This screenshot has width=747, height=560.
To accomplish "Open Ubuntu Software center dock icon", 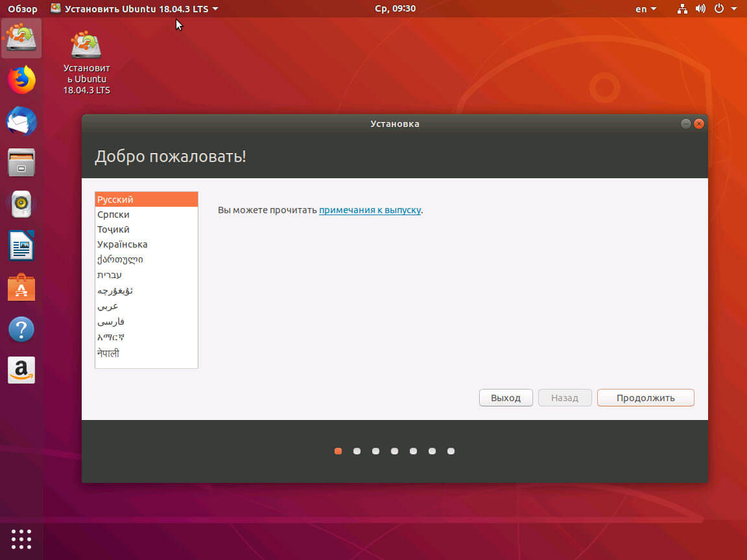I will (x=21, y=287).
